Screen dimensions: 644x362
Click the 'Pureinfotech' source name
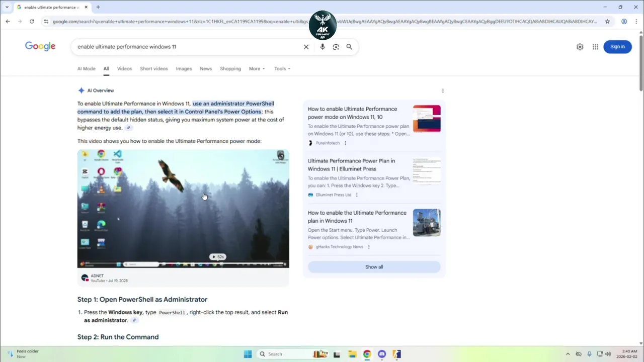point(328,143)
